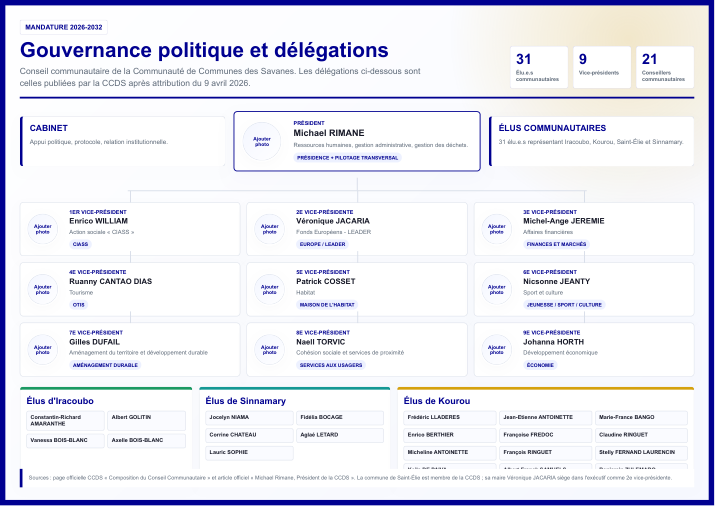Select the Constantin-Richard AMARANTHE chip
The image size is (715, 506).
(x=65, y=421)
